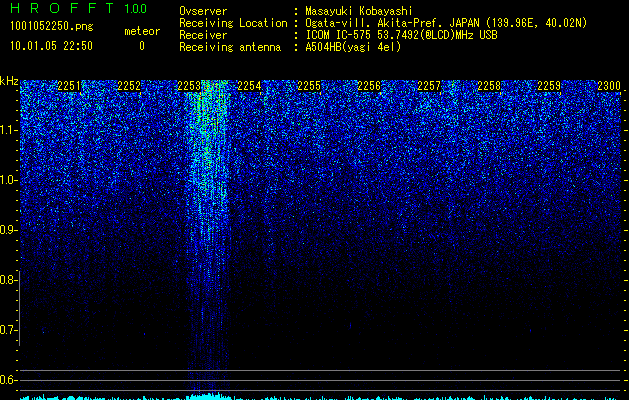Click the 0.6 kHz axis label
The width and height of the screenshot is (629, 400).
[8, 380]
